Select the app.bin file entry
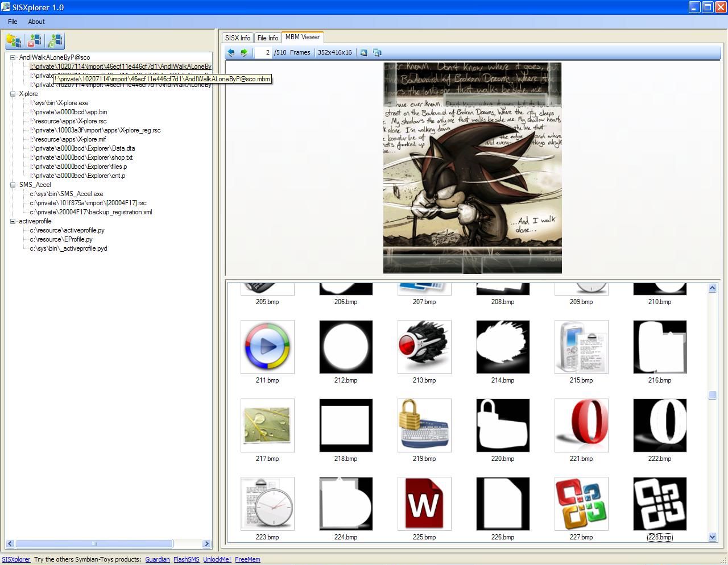728x565 pixels. click(68, 112)
